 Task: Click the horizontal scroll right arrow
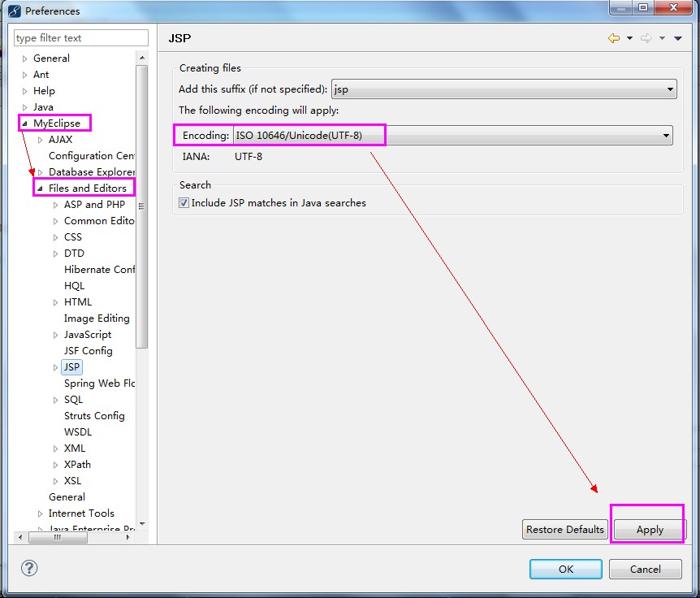[128, 537]
